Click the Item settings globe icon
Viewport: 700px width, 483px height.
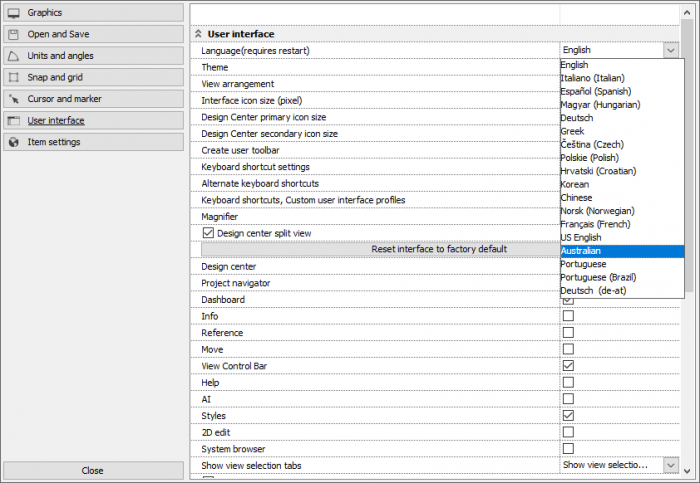[14, 142]
